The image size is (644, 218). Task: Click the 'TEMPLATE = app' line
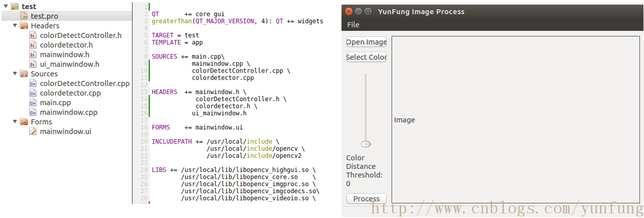tap(177, 42)
